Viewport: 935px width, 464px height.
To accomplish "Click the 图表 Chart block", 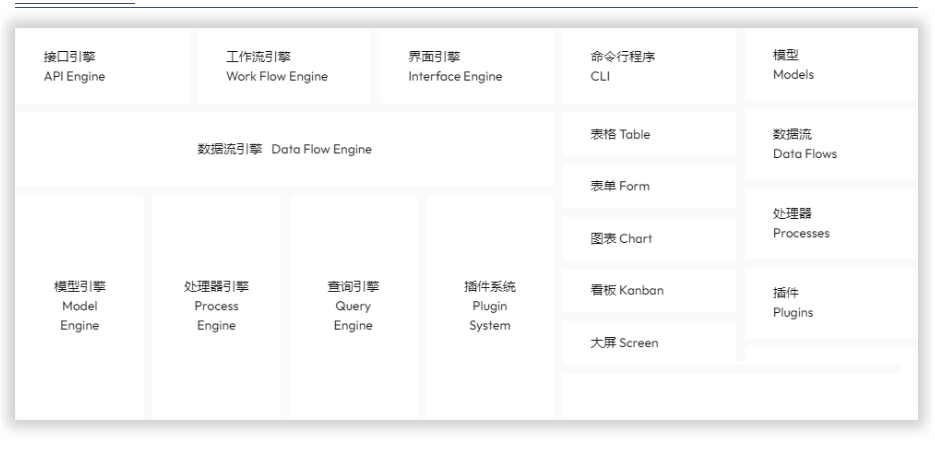I will 649,239.
